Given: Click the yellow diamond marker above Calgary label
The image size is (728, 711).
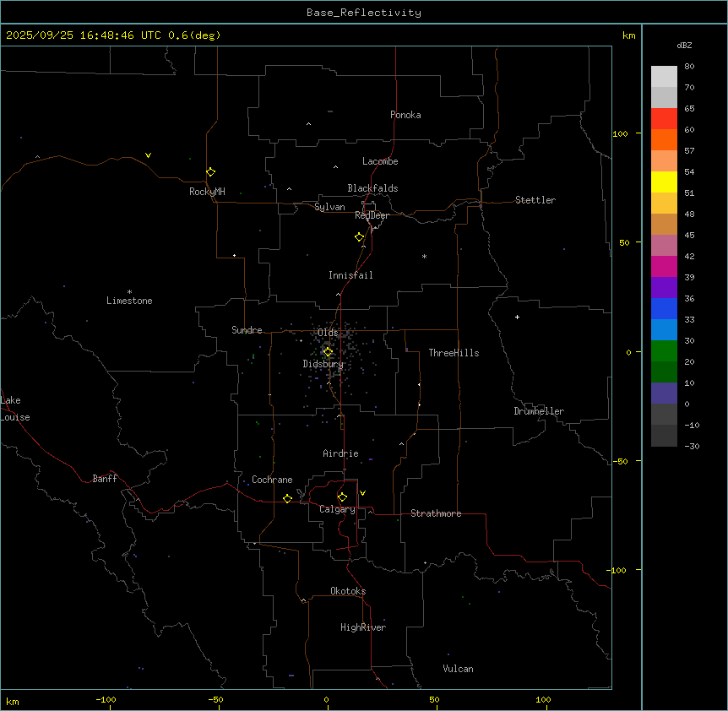Looking at the screenshot, I should click(x=342, y=497).
